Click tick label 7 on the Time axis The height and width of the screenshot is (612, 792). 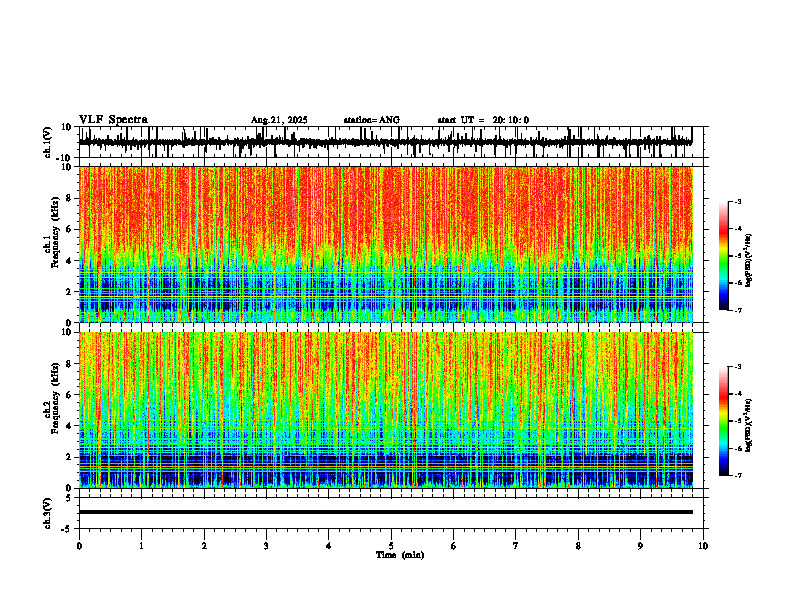(x=516, y=546)
